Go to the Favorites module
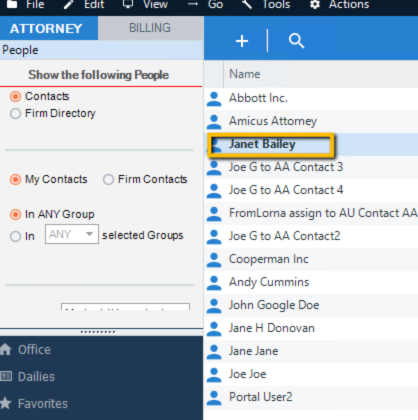 tap(43, 404)
